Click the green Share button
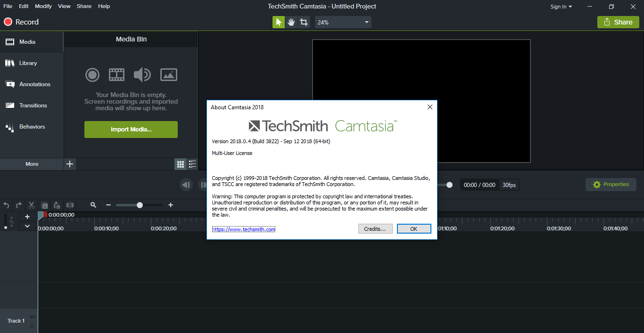 [x=618, y=22]
